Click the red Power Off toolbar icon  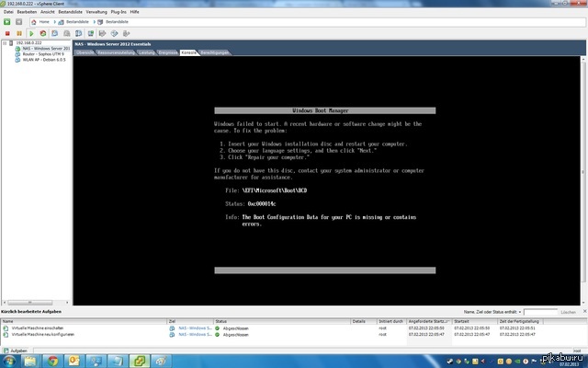(x=7, y=33)
